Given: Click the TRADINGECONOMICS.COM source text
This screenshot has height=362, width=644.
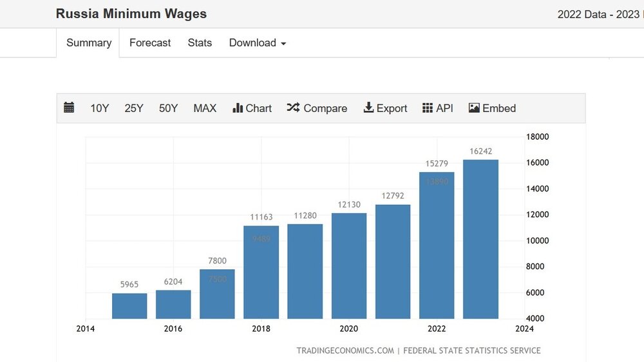Looking at the screenshot, I should [345, 351].
